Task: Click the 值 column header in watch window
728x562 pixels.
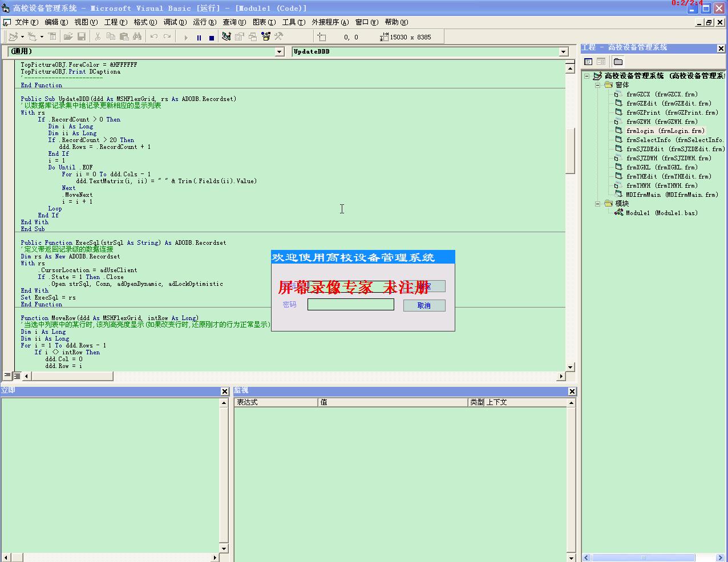Action: click(393, 402)
